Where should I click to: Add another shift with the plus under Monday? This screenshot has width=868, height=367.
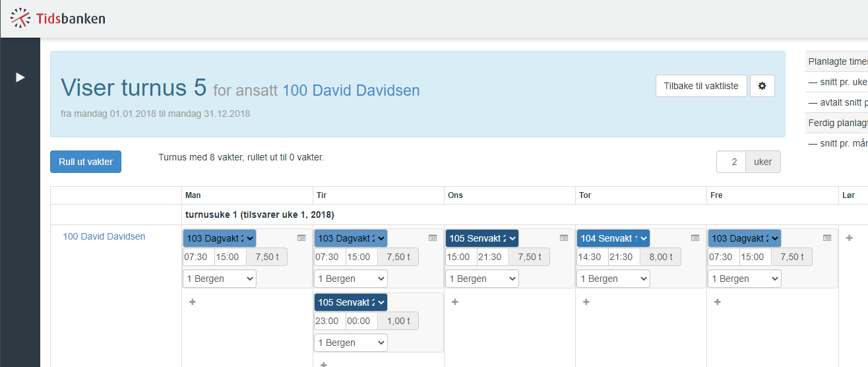193,302
